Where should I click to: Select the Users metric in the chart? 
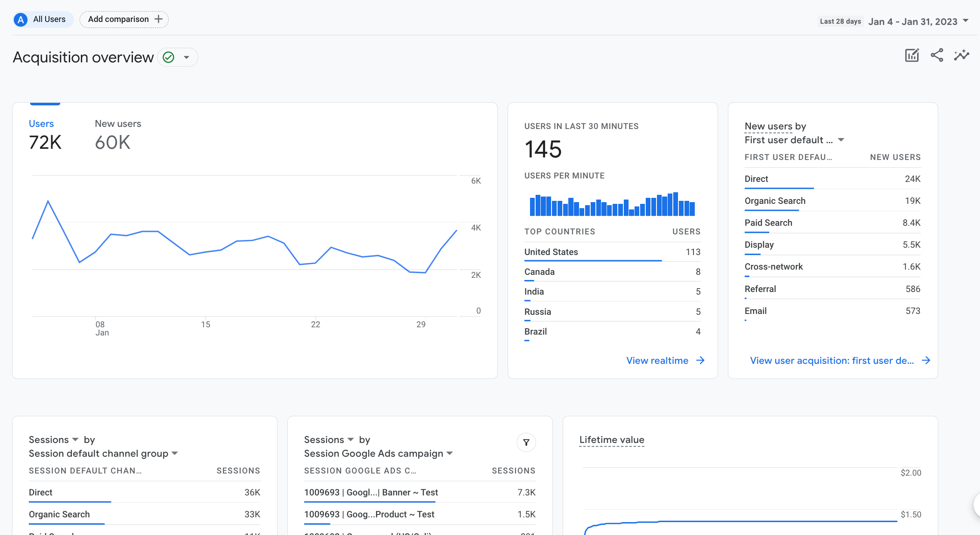(41, 123)
